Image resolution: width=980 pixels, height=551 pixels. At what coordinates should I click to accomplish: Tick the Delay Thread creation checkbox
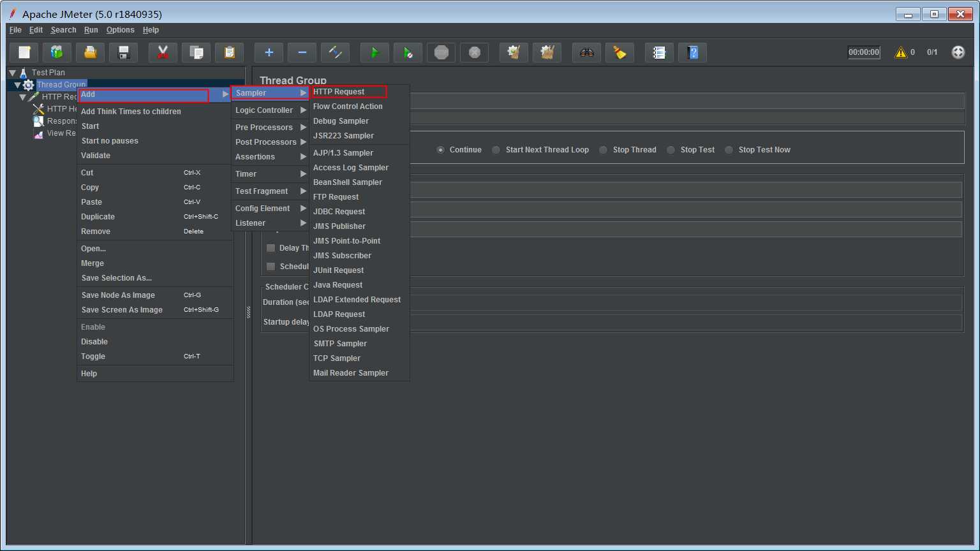tap(271, 248)
